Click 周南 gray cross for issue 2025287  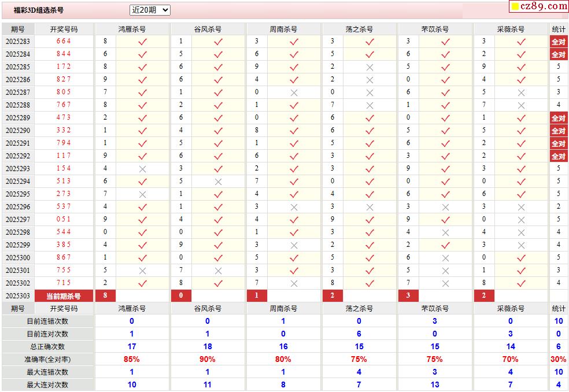pyautogui.click(x=294, y=93)
